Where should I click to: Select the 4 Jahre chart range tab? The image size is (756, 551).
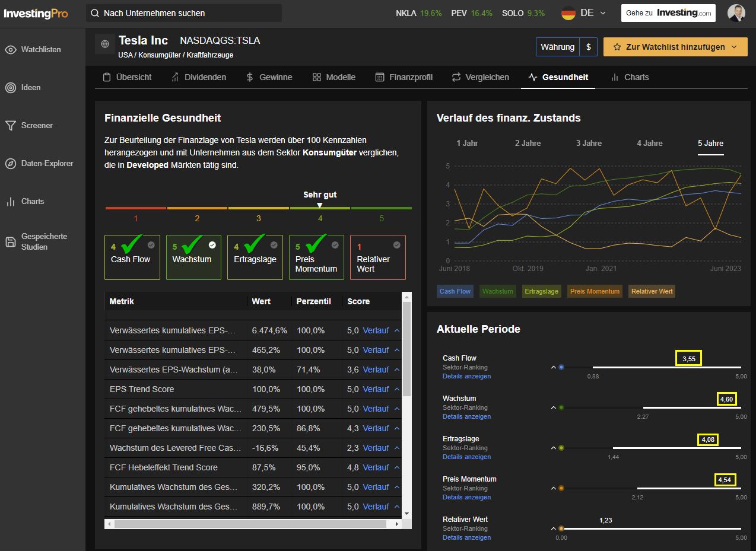click(x=650, y=143)
